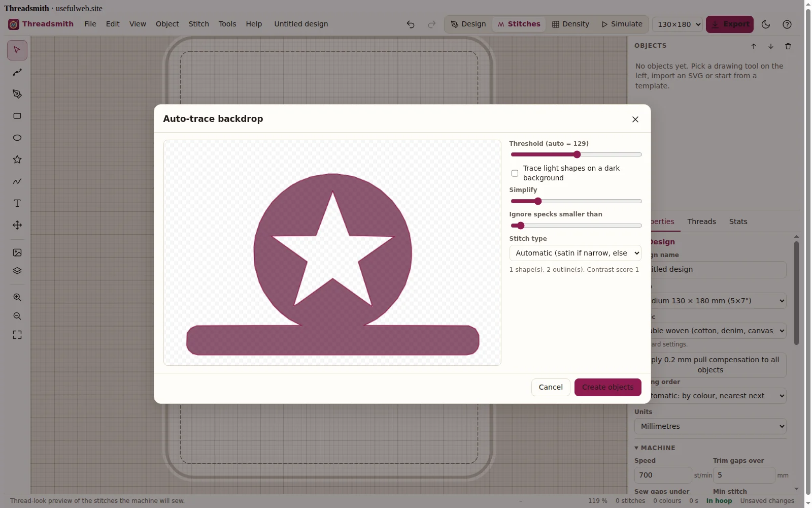Open the File menu
The image size is (812, 508).
[x=90, y=24]
